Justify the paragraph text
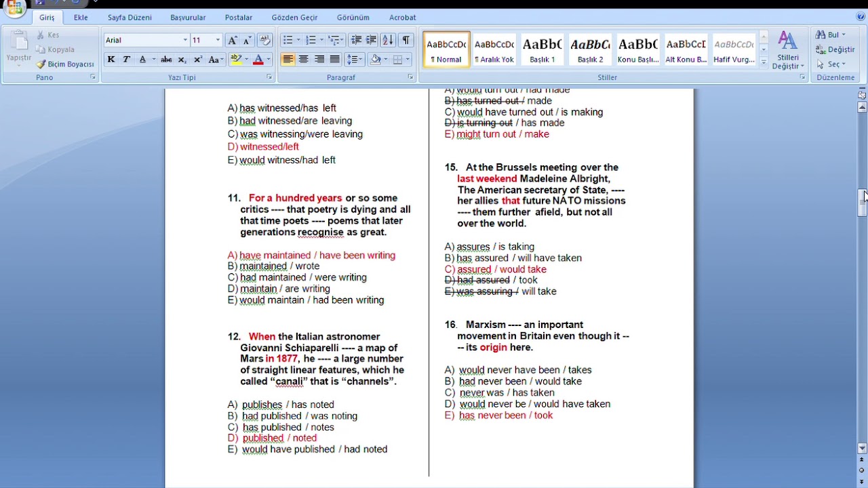The image size is (868, 488). coord(334,60)
